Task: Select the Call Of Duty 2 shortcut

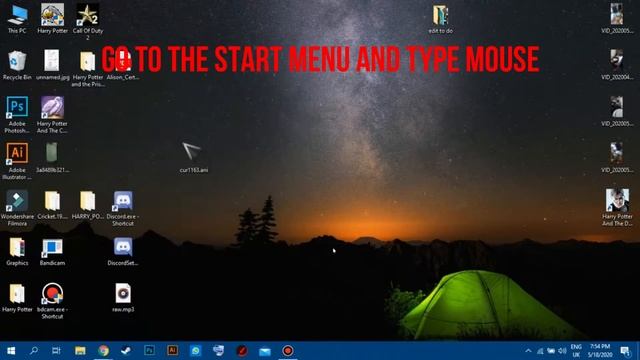Action: point(87,21)
